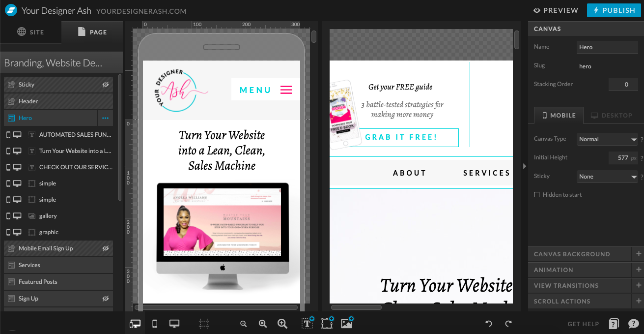Click ABOUT in the desktop canvas navigation
644x334 pixels.
(x=410, y=173)
